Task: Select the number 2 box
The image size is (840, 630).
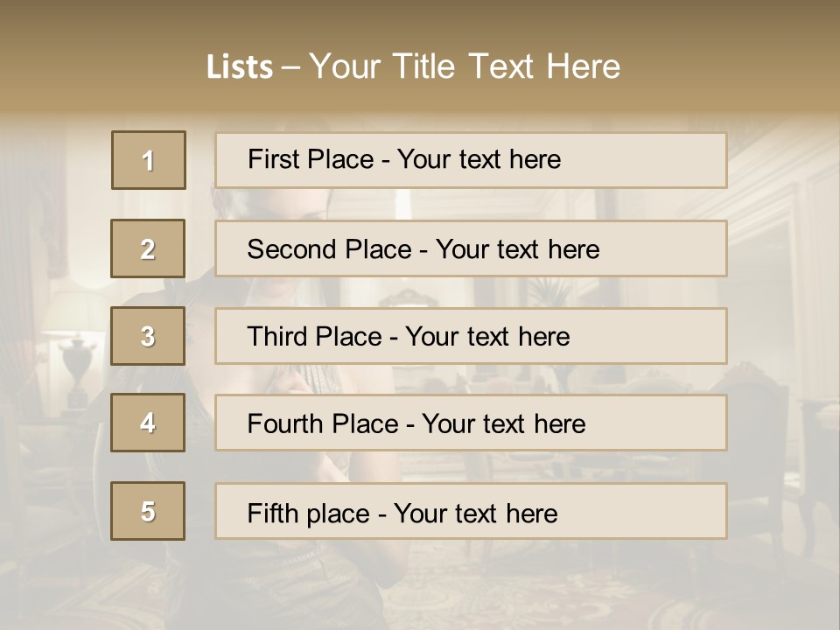Action: (x=148, y=248)
